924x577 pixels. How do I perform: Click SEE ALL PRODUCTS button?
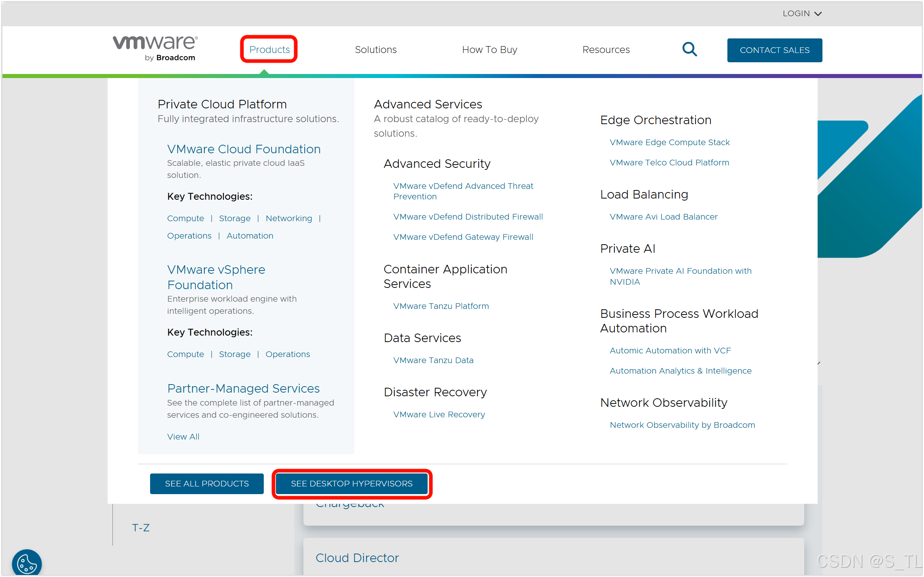click(207, 484)
